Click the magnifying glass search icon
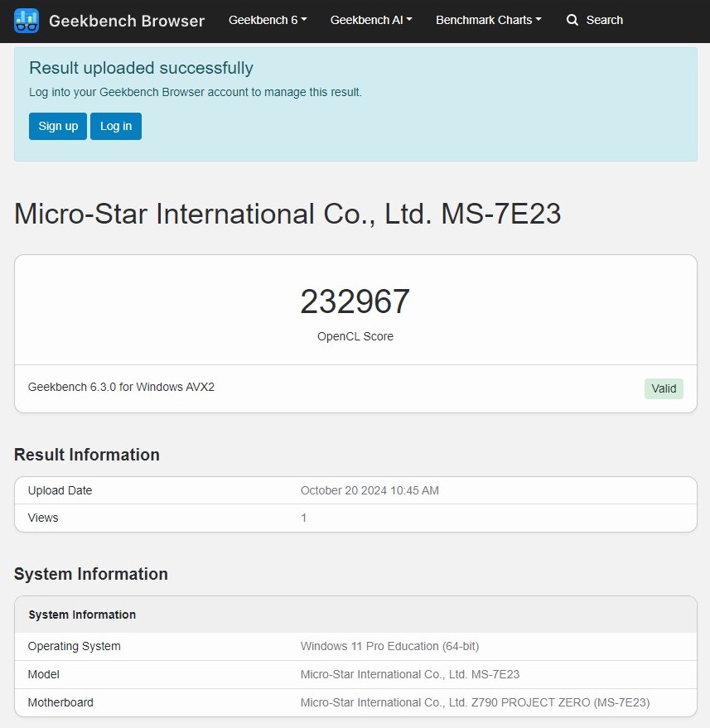Viewport: 710px width, 728px height. click(x=572, y=20)
